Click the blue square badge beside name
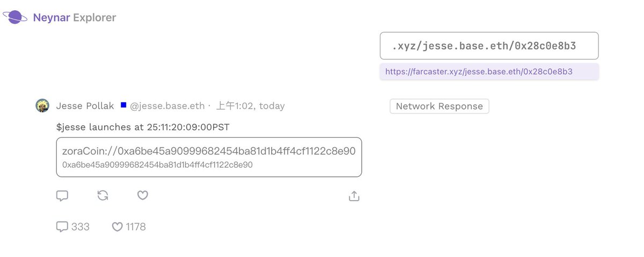Viewport: 644px width, 257px height. 123,105
